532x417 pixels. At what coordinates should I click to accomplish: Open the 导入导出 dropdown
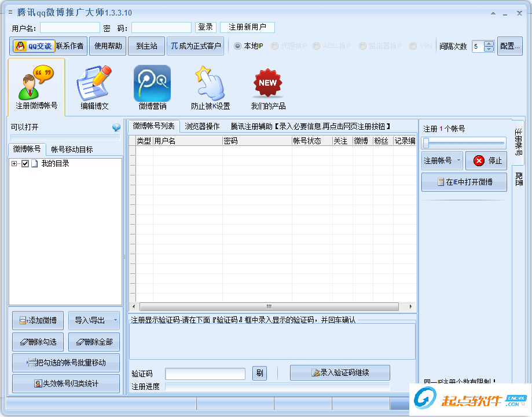(x=93, y=320)
